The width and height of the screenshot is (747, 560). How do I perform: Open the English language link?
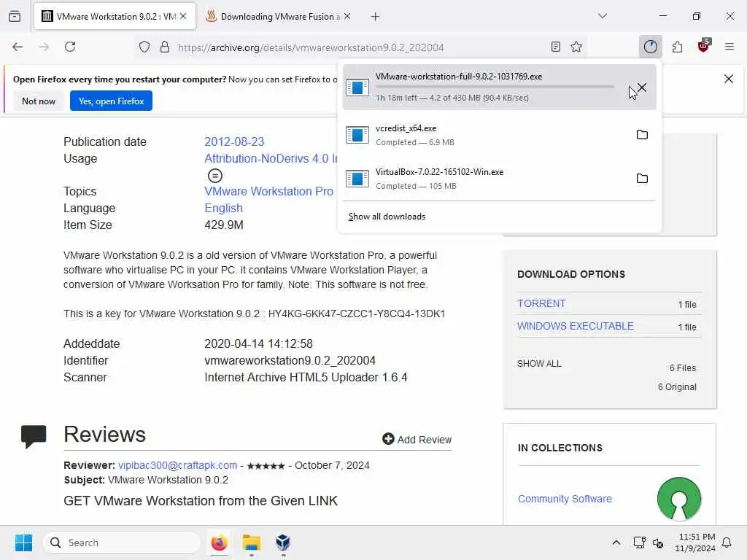click(223, 208)
